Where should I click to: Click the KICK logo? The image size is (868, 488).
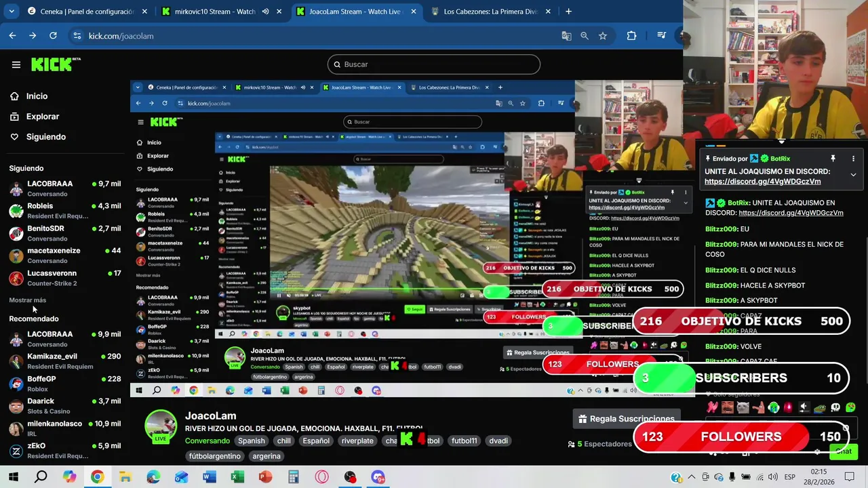click(56, 64)
